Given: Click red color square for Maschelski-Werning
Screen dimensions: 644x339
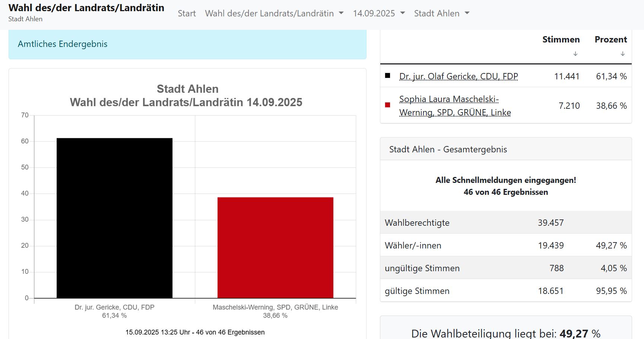Looking at the screenshot, I should point(387,105).
